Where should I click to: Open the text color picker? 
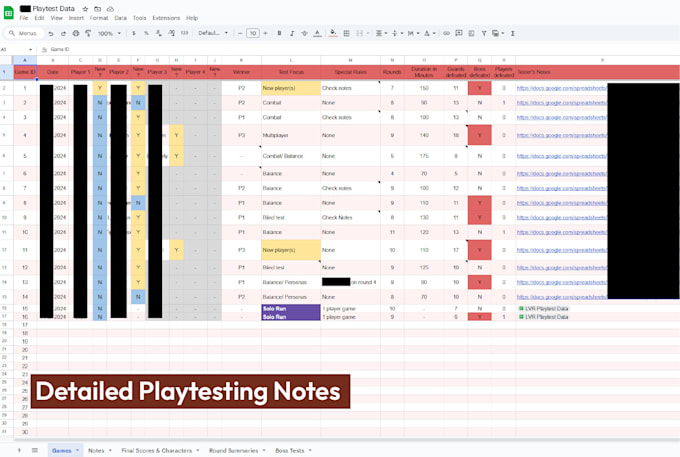(317, 33)
